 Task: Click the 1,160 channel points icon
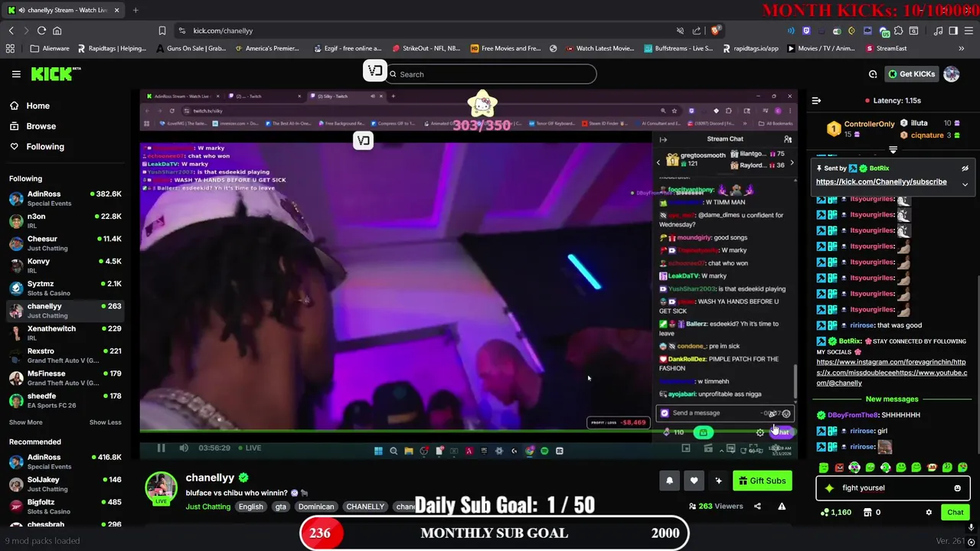click(825, 512)
